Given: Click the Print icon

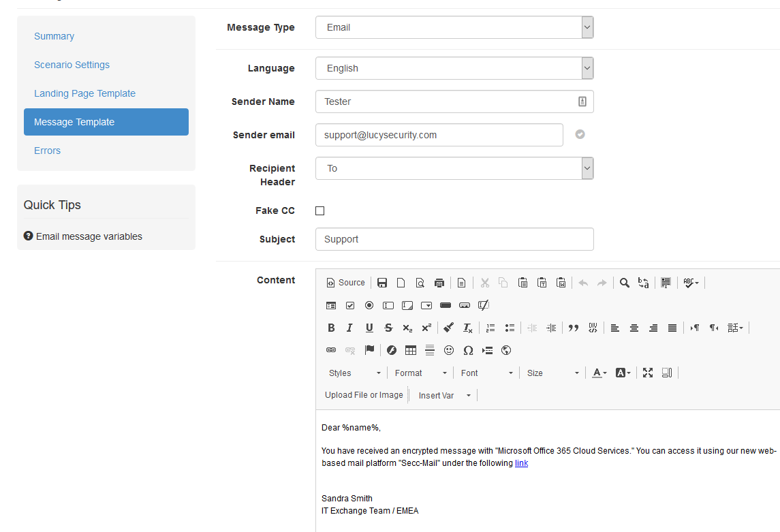Looking at the screenshot, I should coord(439,283).
